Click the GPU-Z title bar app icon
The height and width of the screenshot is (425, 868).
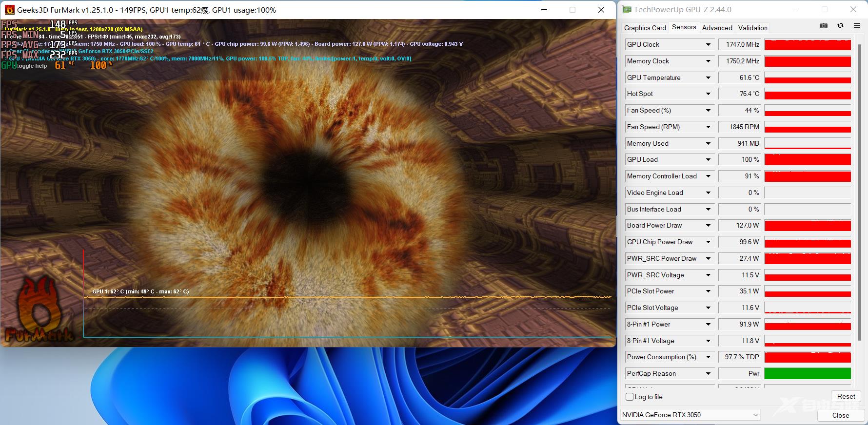627,10
